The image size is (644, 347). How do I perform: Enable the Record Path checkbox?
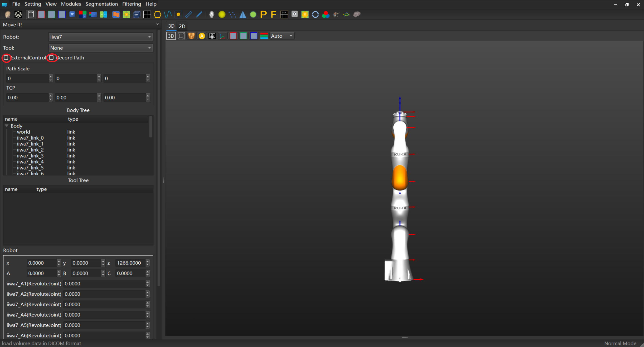click(x=52, y=58)
